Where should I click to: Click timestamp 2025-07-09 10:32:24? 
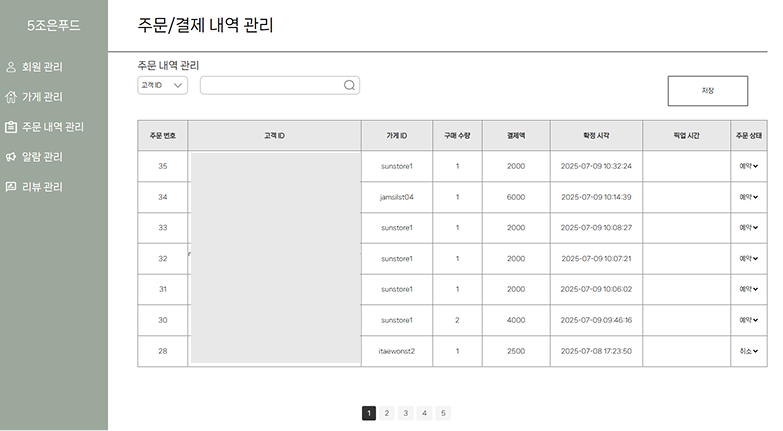[596, 166]
